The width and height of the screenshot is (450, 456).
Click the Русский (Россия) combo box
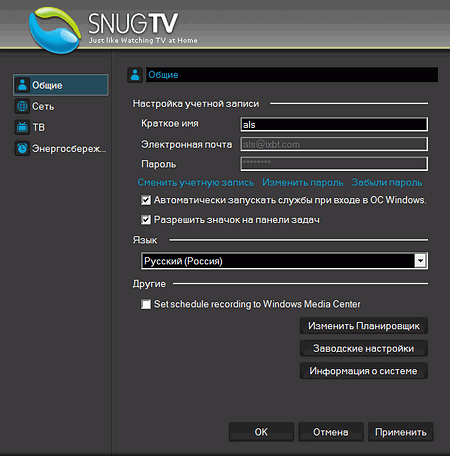(284, 261)
